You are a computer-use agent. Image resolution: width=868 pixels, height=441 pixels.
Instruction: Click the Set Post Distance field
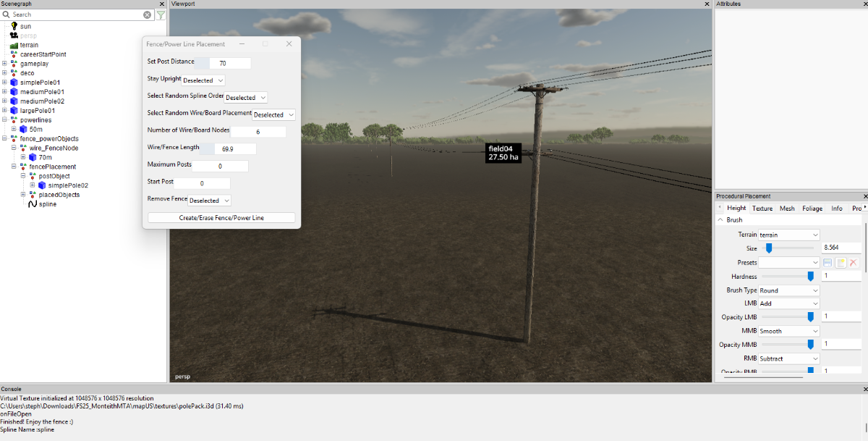tap(223, 63)
